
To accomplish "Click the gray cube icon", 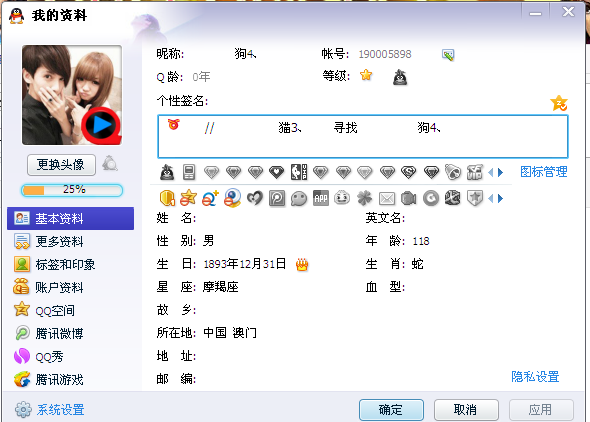I will (453, 198).
